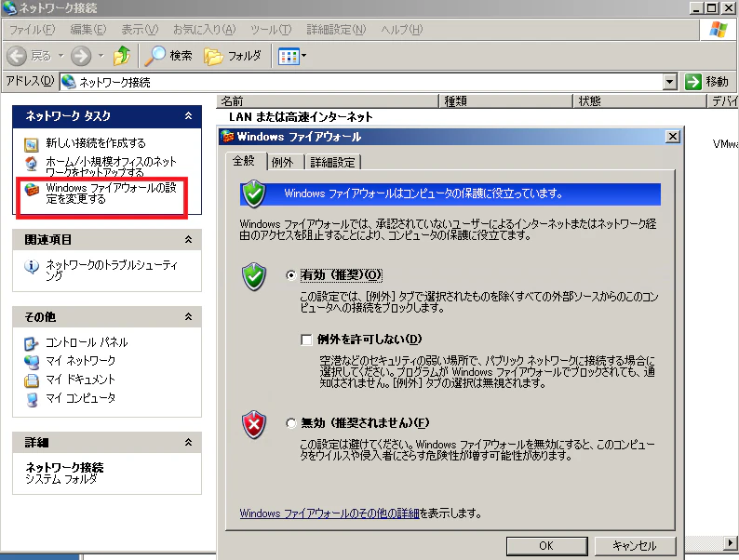This screenshot has height=560, width=739.
Task: Open the ヘルプ(H) menu
Action: [x=401, y=30]
